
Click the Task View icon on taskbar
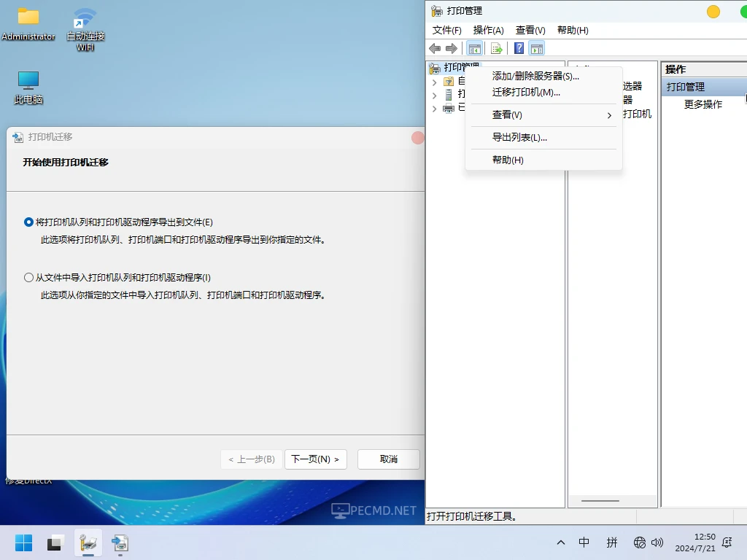pyautogui.click(x=55, y=542)
